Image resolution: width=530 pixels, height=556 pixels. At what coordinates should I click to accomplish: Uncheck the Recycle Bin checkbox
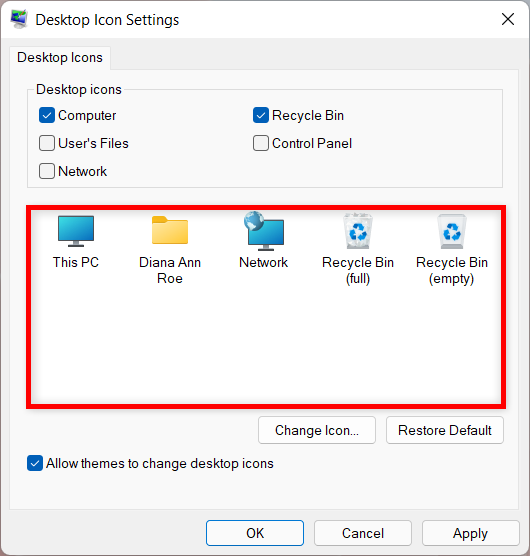pyautogui.click(x=261, y=115)
